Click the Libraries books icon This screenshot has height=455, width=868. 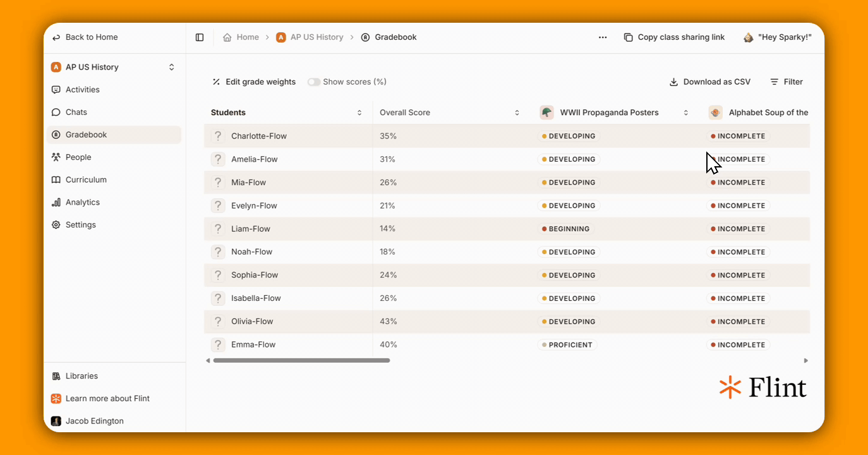coord(56,376)
